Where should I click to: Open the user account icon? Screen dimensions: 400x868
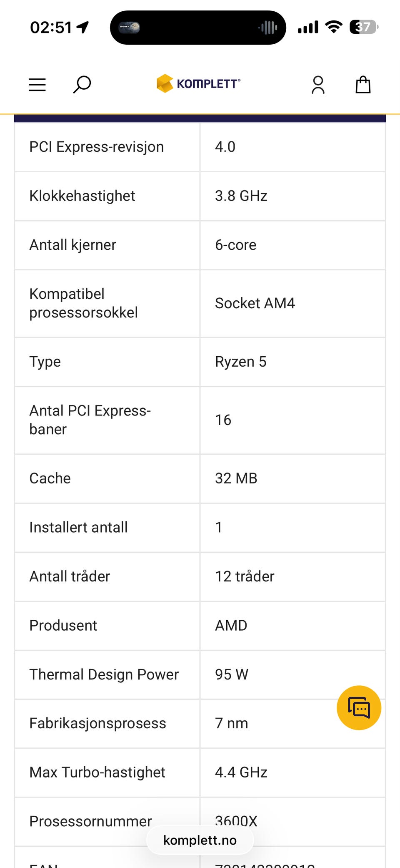click(x=318, y=85)
